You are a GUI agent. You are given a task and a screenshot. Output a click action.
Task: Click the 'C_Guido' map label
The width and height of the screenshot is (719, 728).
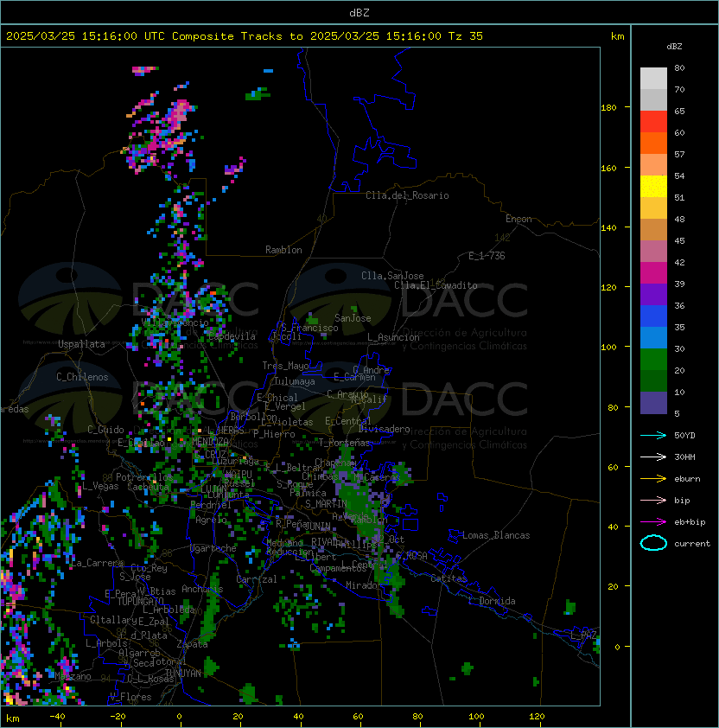click(105, 430)
